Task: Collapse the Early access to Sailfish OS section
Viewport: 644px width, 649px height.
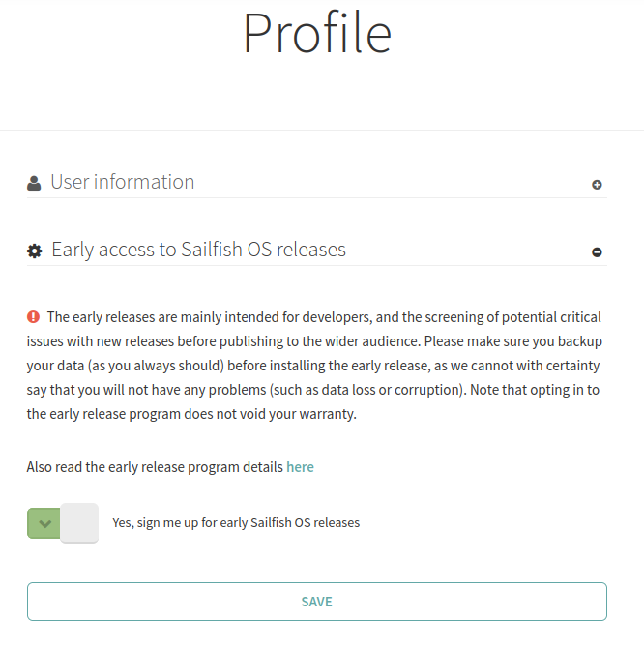Action: click(198, 250)
